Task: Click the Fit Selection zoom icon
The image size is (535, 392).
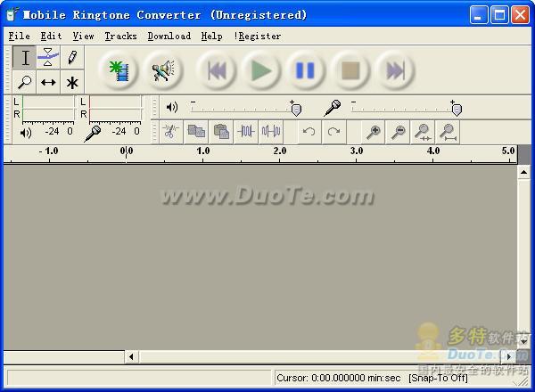Action: click(423, 131)
